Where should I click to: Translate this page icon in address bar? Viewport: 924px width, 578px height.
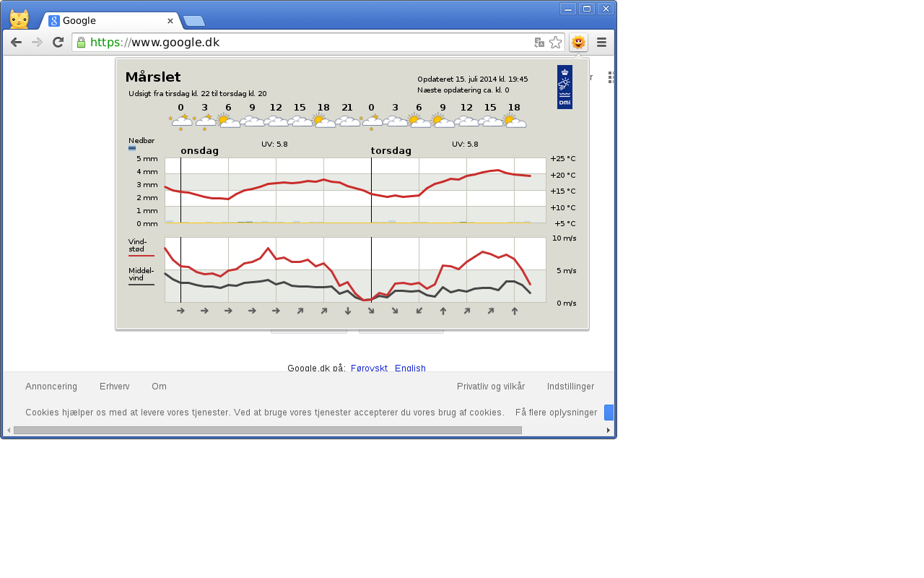click(x=539, y=43)
